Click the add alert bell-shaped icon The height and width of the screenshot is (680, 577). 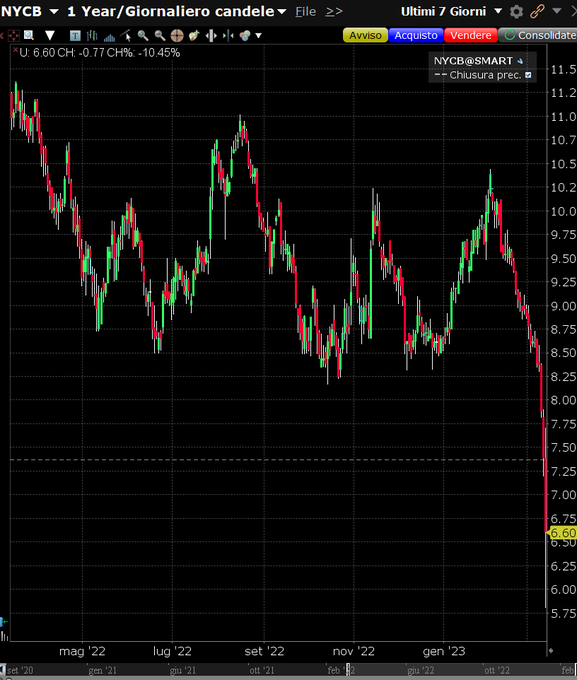pyautogui.click(x=194, y=36)
